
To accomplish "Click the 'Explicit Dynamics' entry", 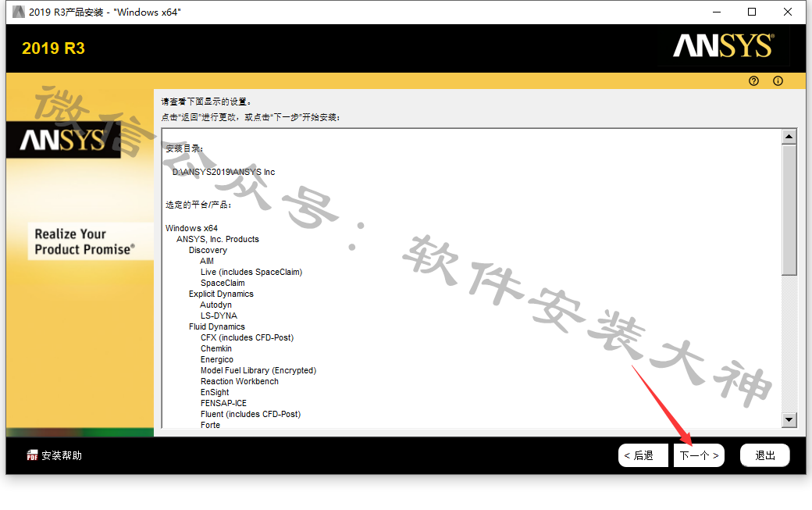I will 221,294.
